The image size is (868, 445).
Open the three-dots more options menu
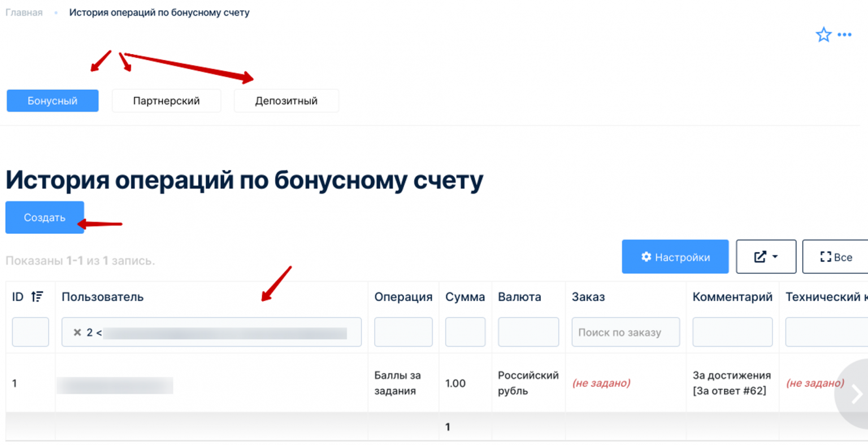coord(845,35)
